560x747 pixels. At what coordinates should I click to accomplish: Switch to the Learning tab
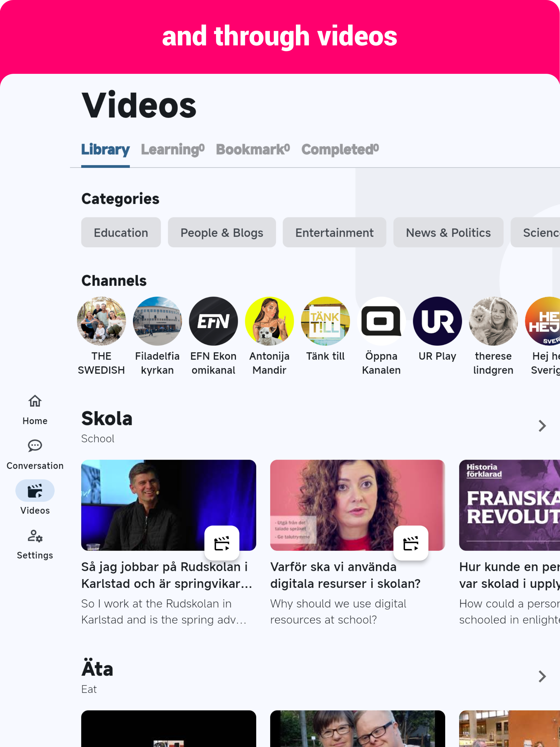tap(173, 150)
